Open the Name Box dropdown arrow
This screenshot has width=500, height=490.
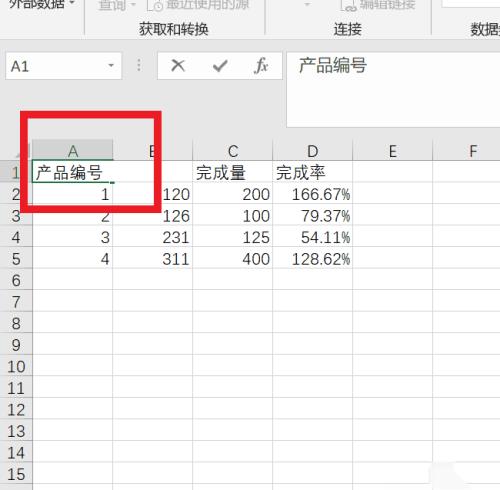point(111,66)
